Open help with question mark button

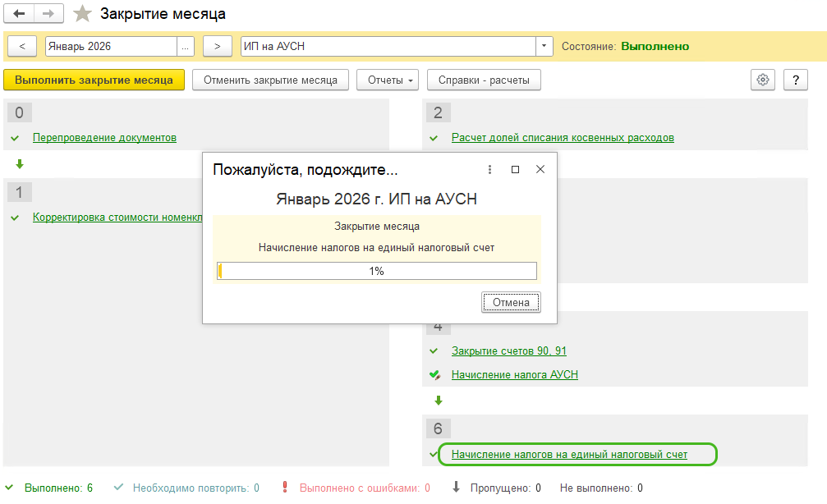(x=795, y=80)
